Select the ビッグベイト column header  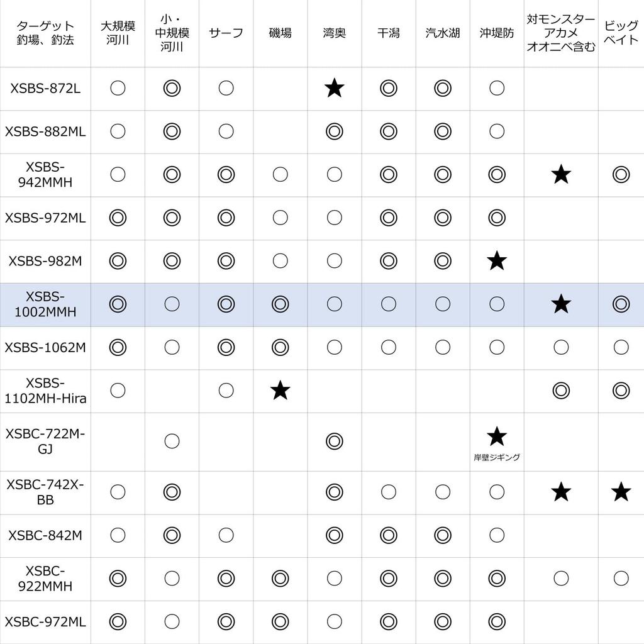point(621,33)
